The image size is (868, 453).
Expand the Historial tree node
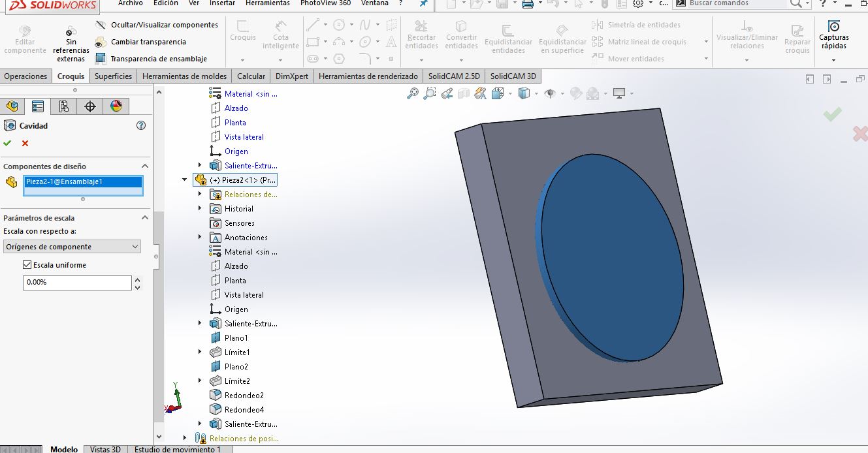pyautogui.click(x=200, y=209)
